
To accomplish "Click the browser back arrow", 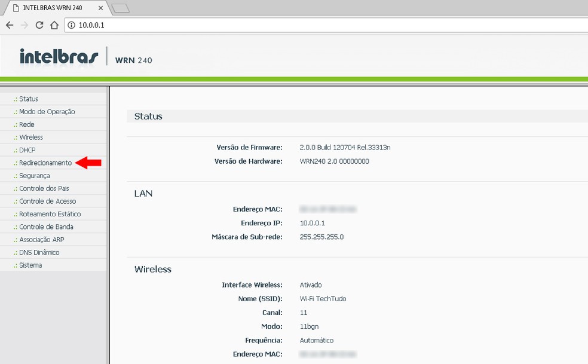I will point(10,25).
